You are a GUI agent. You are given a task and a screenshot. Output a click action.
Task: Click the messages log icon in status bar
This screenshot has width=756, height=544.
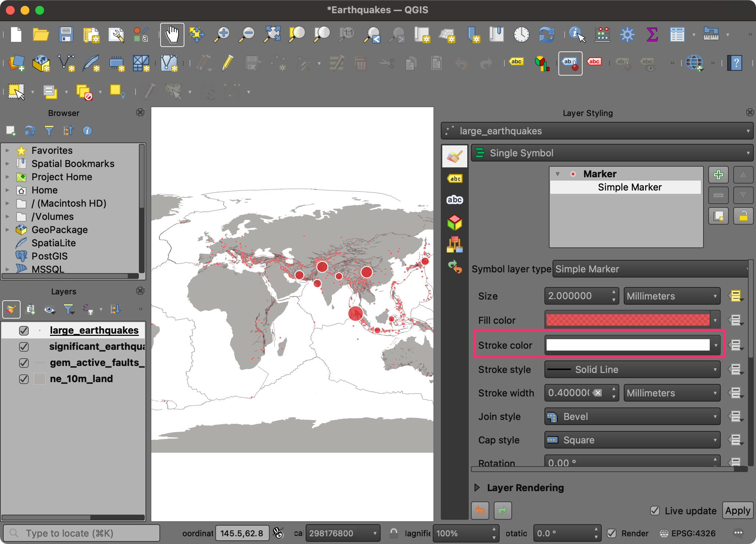(x=738, y=533)
